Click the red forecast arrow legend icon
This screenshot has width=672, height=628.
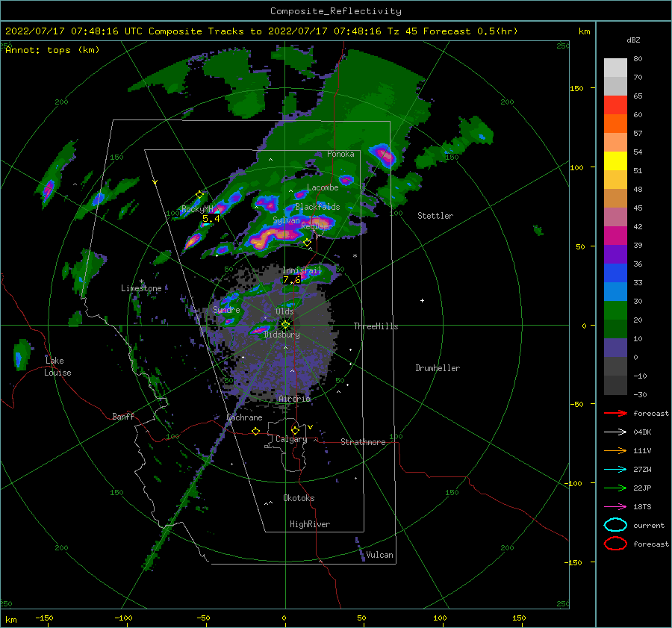(615, 413)
